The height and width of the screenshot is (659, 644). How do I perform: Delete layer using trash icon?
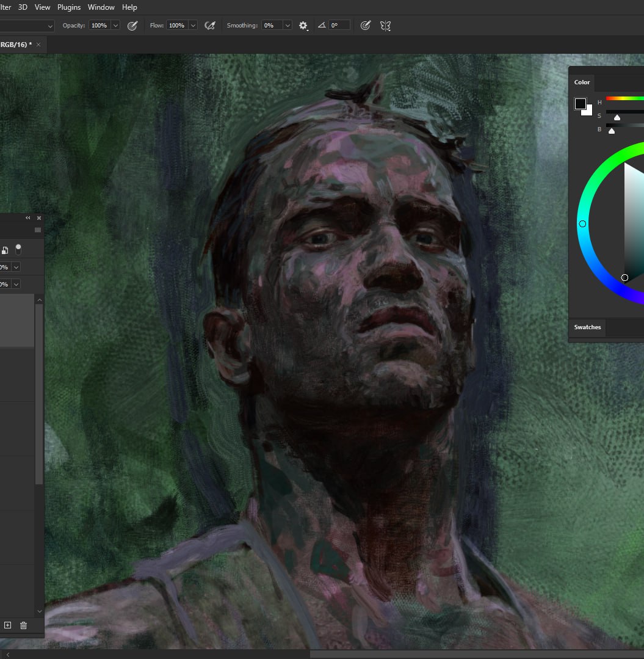[24, 625]
